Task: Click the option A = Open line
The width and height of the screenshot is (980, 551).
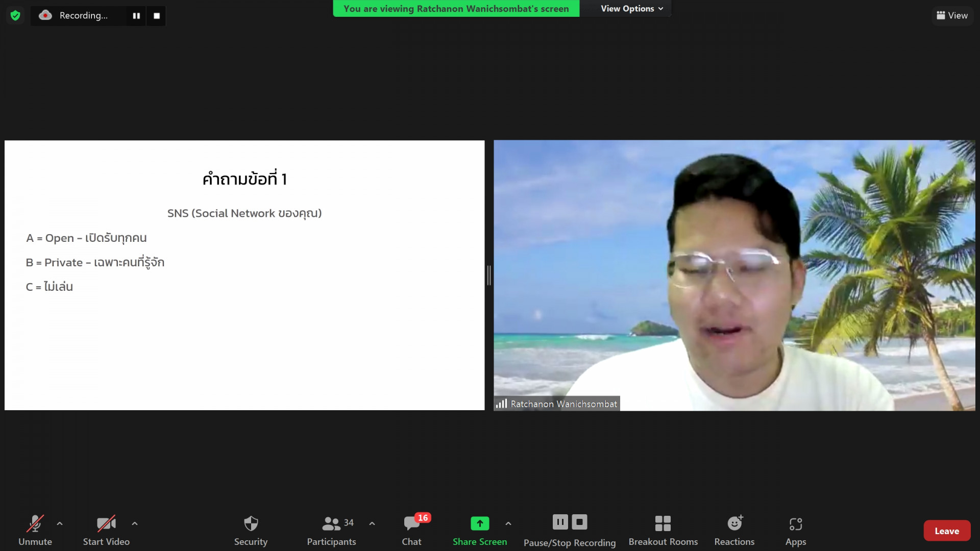Action: pos(86,238)
